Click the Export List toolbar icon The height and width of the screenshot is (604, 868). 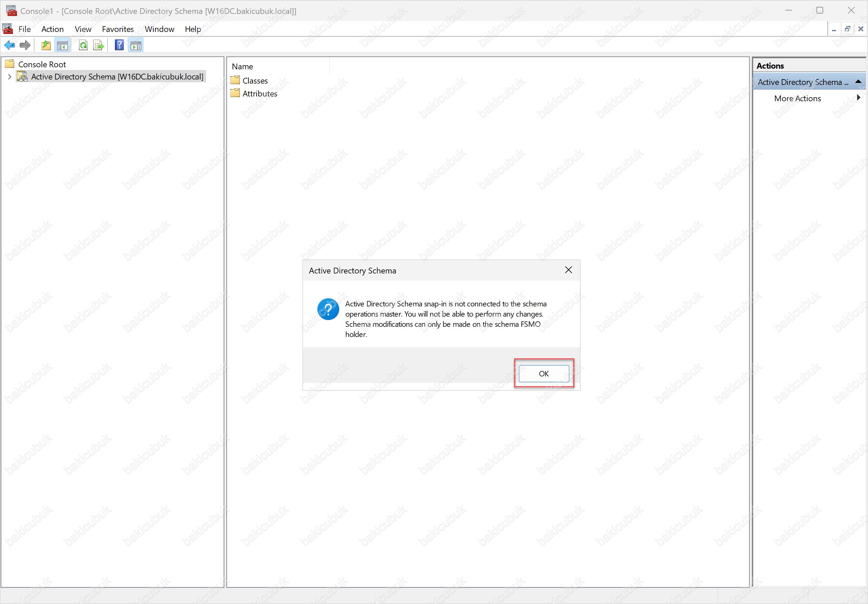point(99,46)
